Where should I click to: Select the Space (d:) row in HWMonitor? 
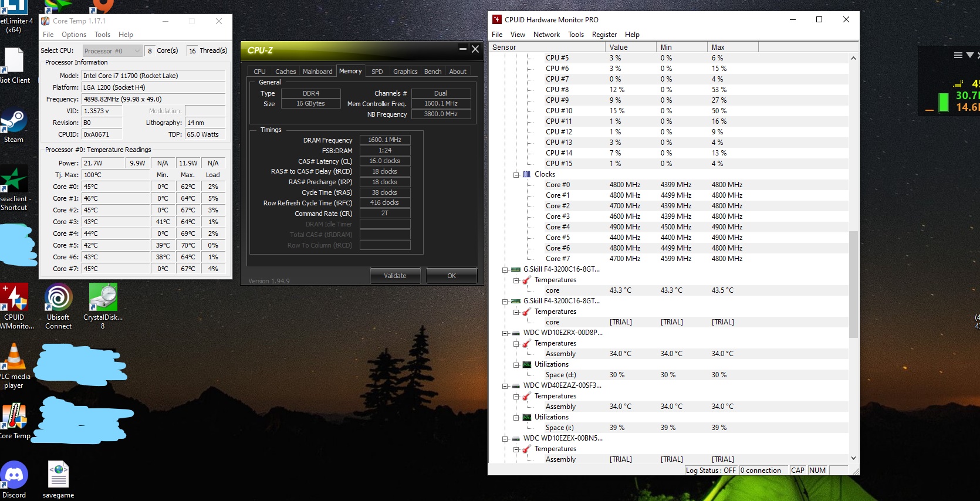pyautogui.click(x=668, y=375)
